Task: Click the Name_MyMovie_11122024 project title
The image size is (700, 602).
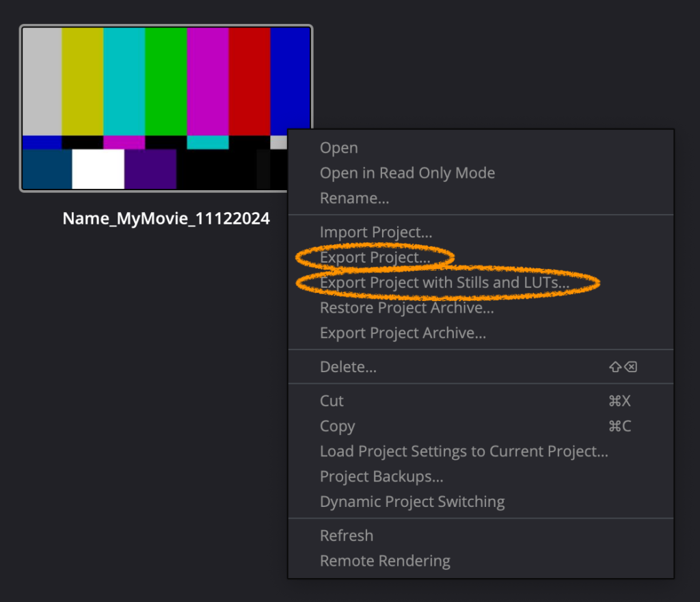Action: click(166, 219)
